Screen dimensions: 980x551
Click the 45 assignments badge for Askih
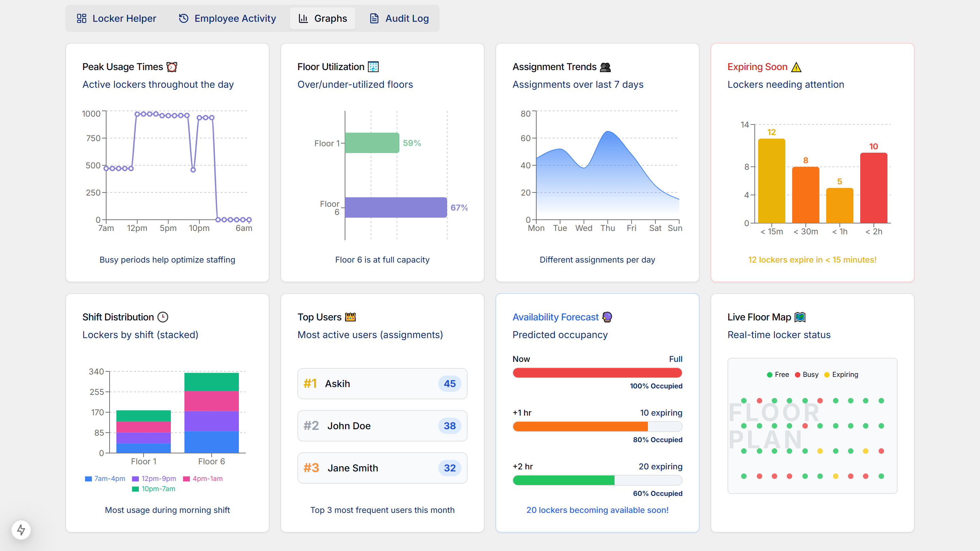click(x=450, y=384)
